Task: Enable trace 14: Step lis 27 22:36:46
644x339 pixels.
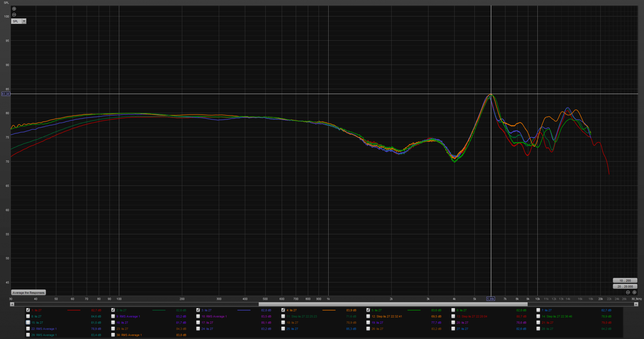Action: pos(538,316)
